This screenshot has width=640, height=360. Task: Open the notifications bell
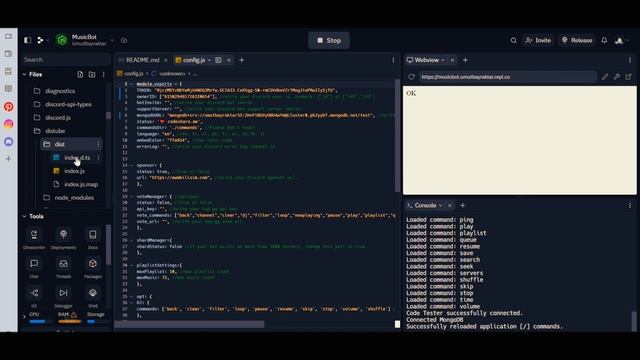click(604, 40)
